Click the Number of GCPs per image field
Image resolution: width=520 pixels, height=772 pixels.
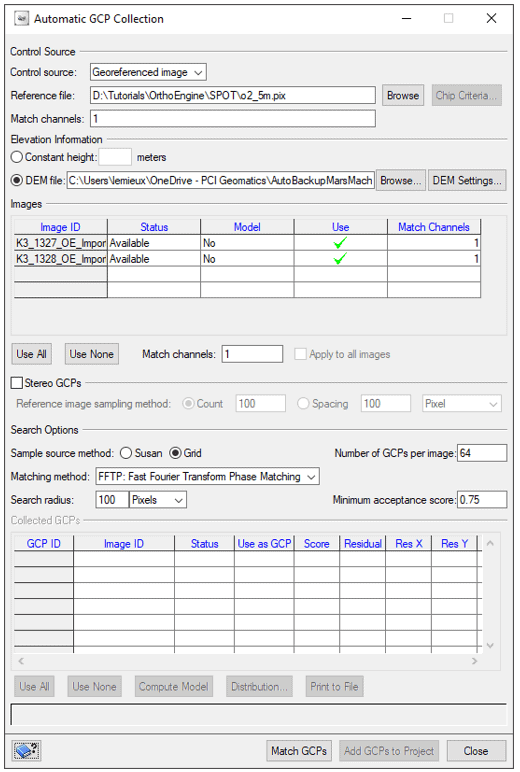pyautogui.click(x=482, y=453)
